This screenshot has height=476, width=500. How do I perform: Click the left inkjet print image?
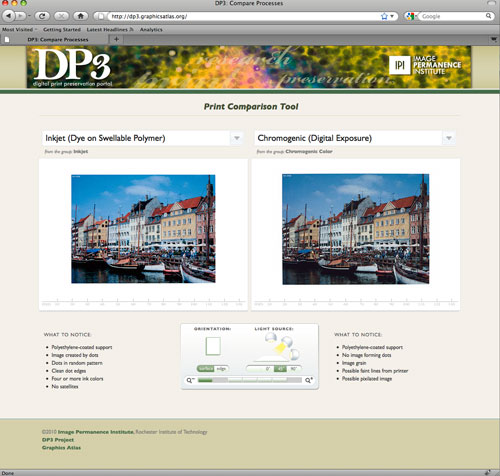tap(143, 229)
